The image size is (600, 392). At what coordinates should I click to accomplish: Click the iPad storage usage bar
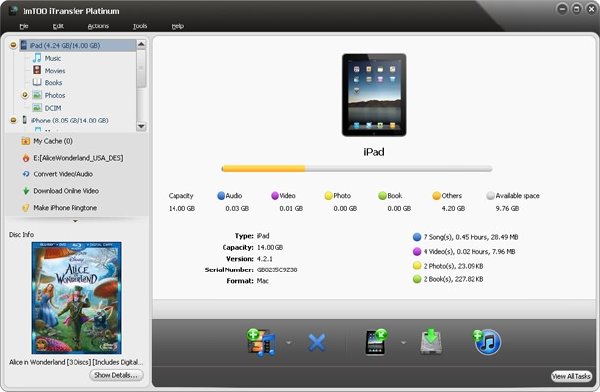click(x=357, y=168)
